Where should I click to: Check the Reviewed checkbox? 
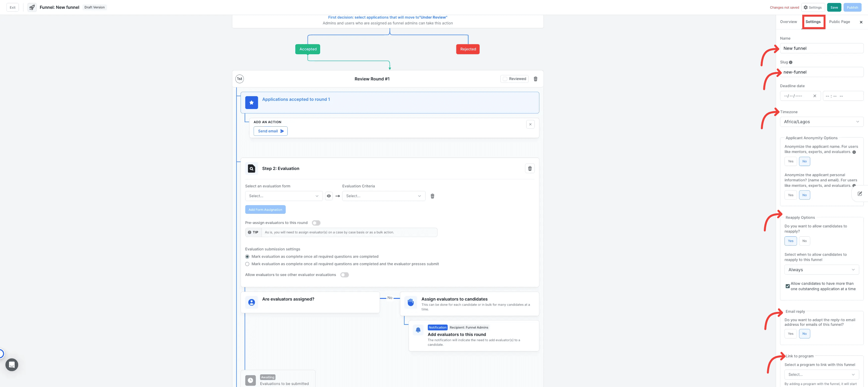tap(505, 79)
